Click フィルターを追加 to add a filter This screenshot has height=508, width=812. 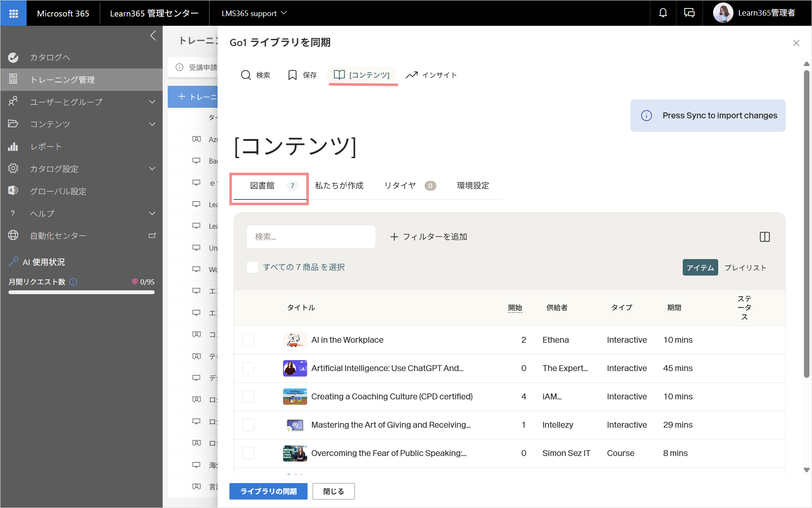(x=428, y=237)
